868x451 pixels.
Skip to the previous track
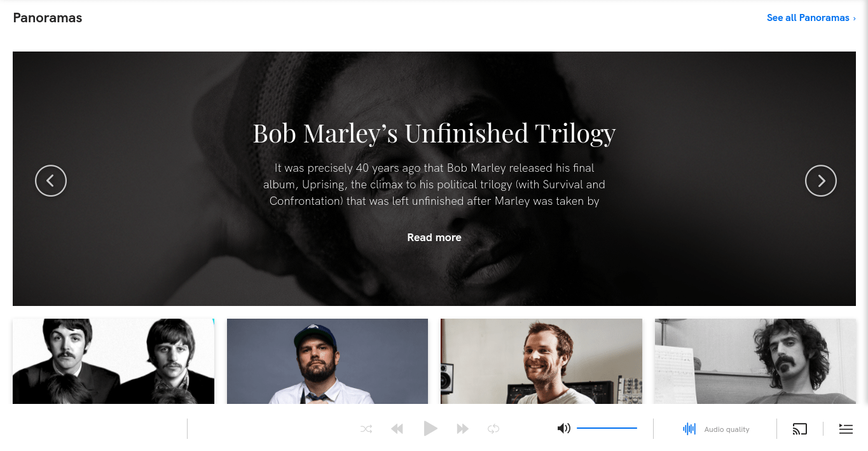point(397,429)
